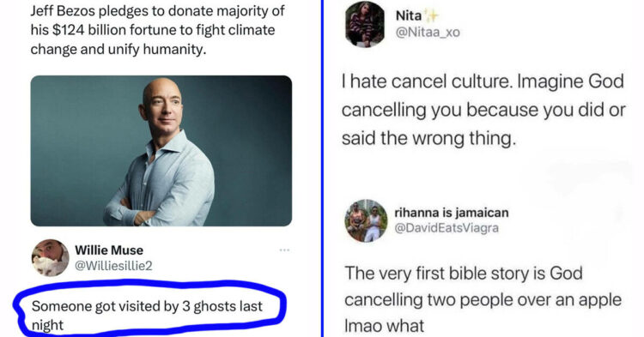The width and height of the screenshot is (644, 337).
Task: Click Nita's profile picture
Action: pos(365,24)
